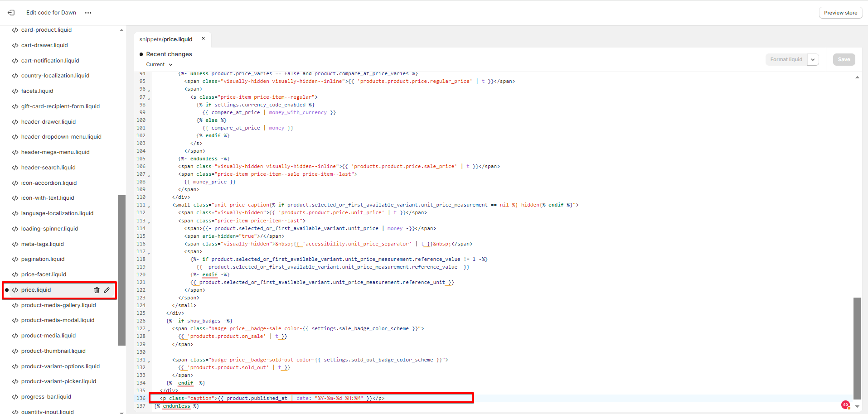The height and width of the screenshot is (414, 868).
Task: Click the red notification badge icon
Action: (x=845, y=404)
